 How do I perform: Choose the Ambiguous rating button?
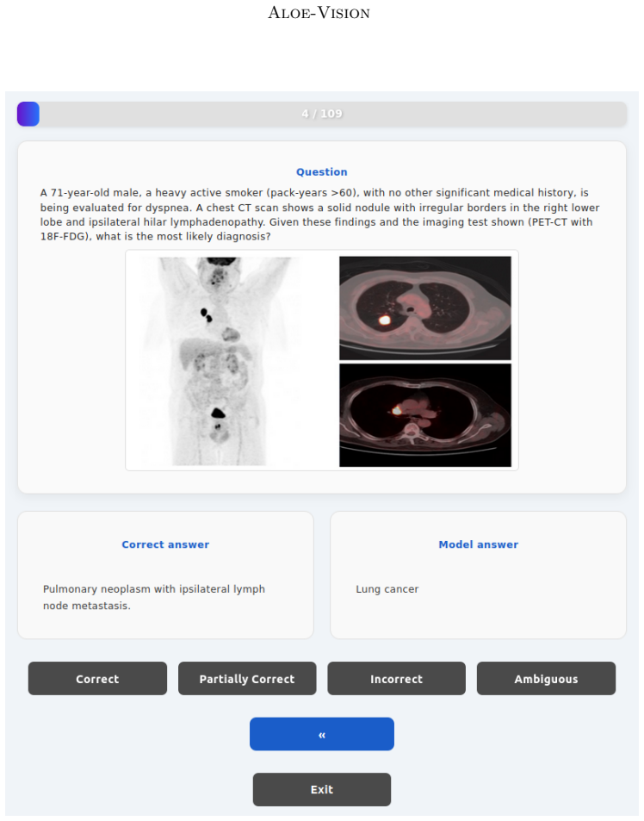[x=546, y=679]
